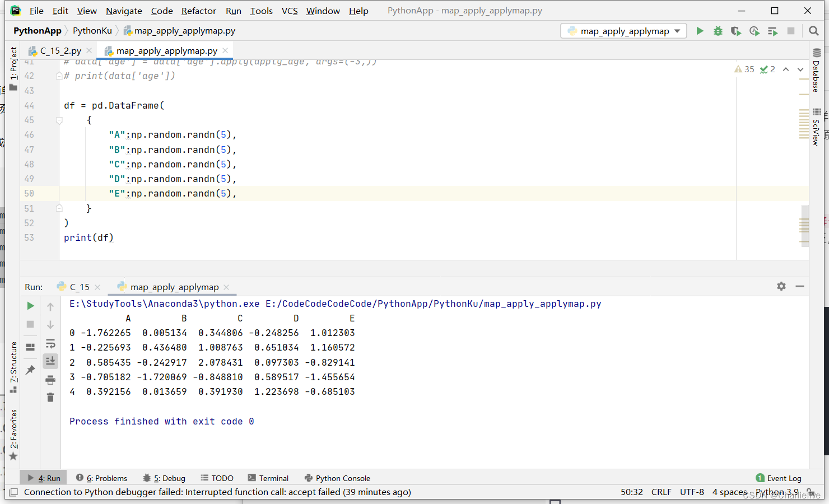Close the C_15_2.py tab
This screenshot has width=829, height=504.
pyautogui.click(x=89, y=50)
